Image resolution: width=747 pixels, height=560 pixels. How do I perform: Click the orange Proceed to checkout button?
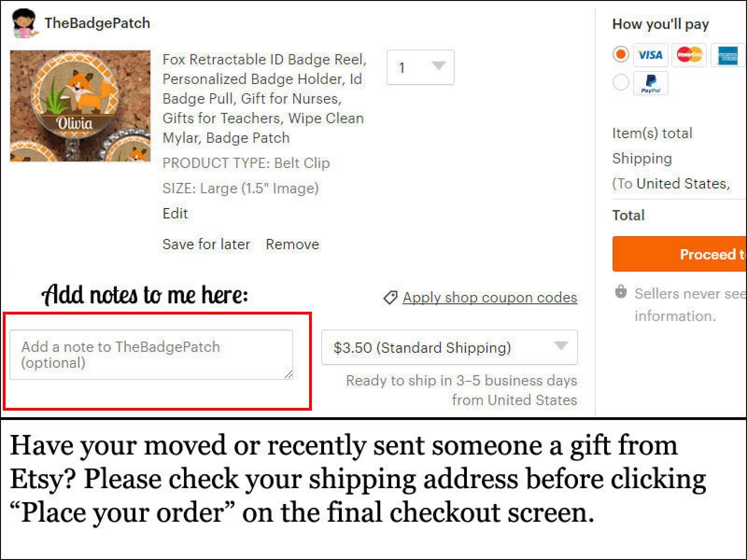click(680, 254)
